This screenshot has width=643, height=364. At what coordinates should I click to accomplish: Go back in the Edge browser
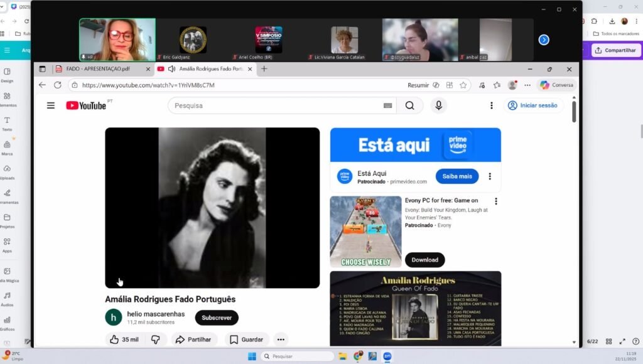42,85
